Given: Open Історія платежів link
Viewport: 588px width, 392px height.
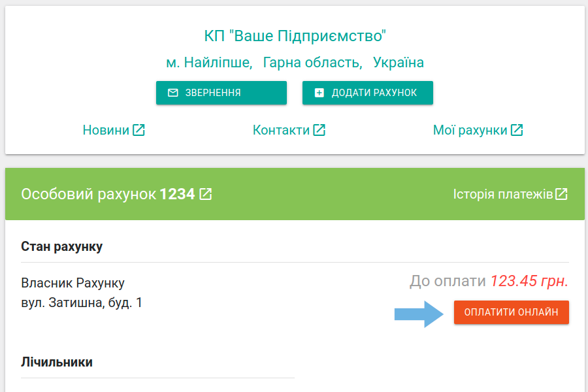Looking at the screenshot, I should click(502, 194).
